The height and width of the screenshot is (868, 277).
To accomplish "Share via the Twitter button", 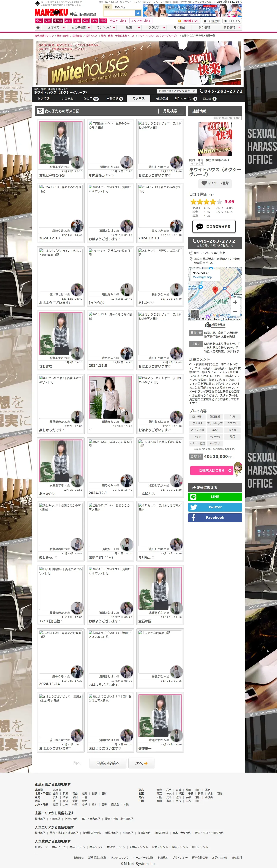I will (215, 507).
